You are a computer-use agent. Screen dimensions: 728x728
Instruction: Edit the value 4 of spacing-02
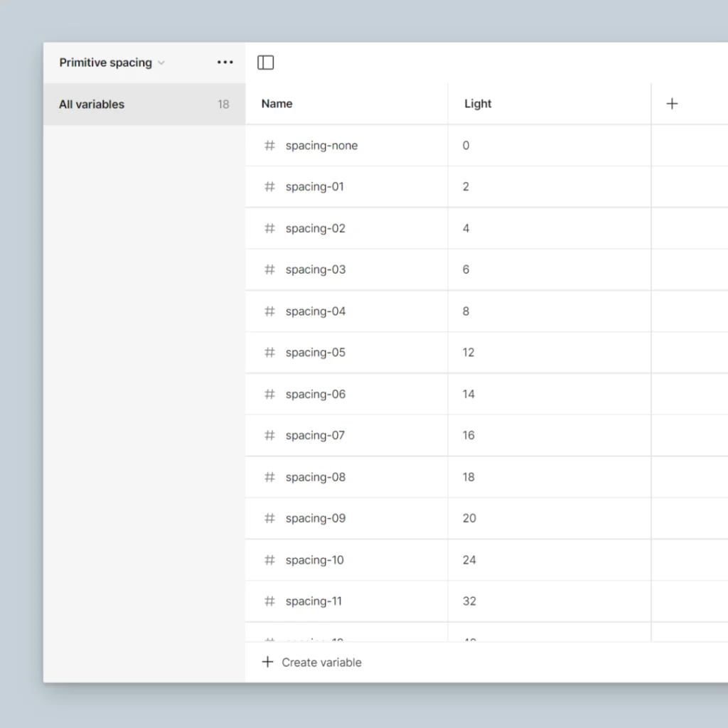pyautogui.click(x=466, y=229)
